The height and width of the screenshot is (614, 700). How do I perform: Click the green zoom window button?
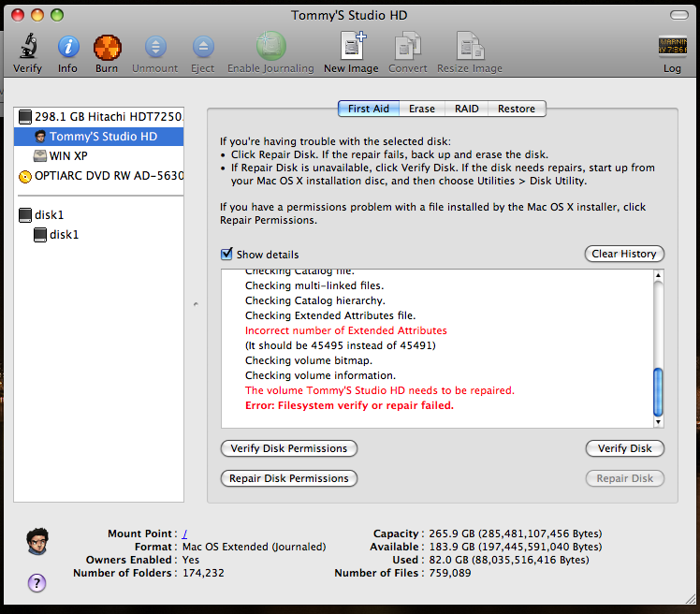[57, 15]
